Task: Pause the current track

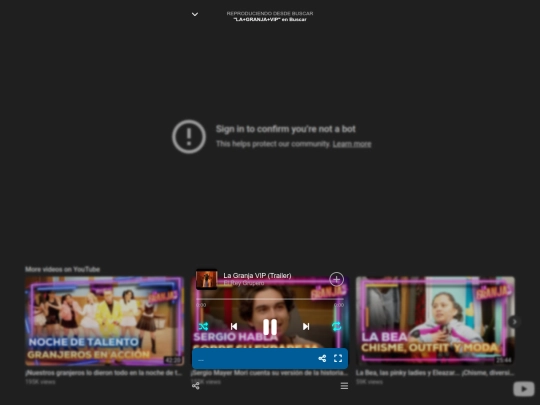Action: pyautogui.click(x=270, y=326)
